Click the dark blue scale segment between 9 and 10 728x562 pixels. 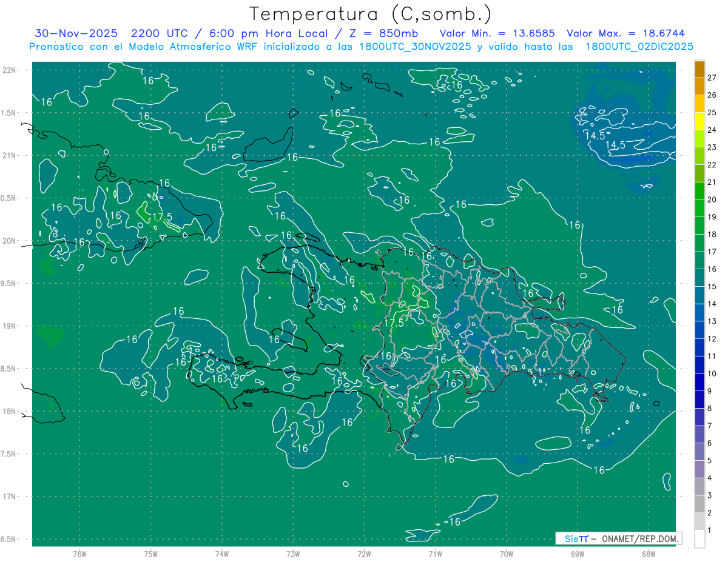click(x=699, y=383)
